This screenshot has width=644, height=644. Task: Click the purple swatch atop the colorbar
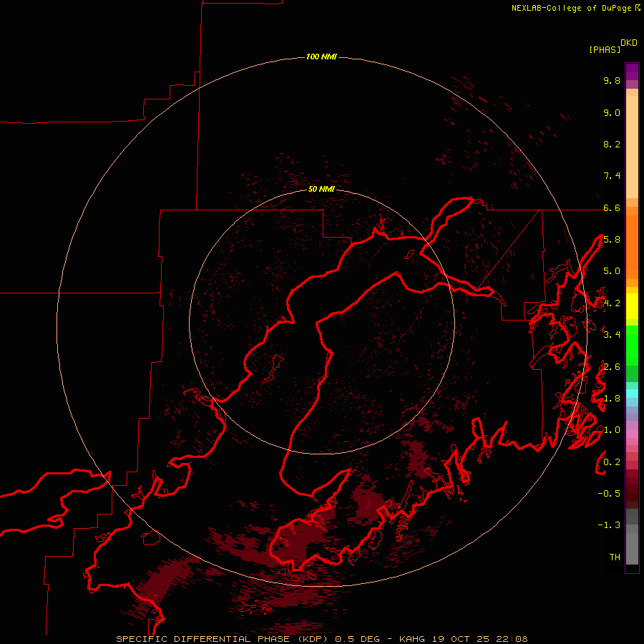tap(632, 72)
